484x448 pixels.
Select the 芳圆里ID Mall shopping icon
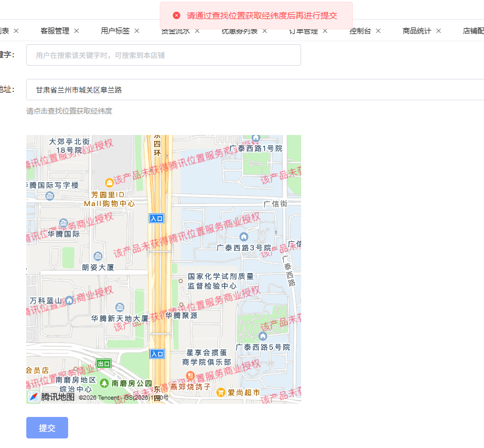(x=109, y=183)
